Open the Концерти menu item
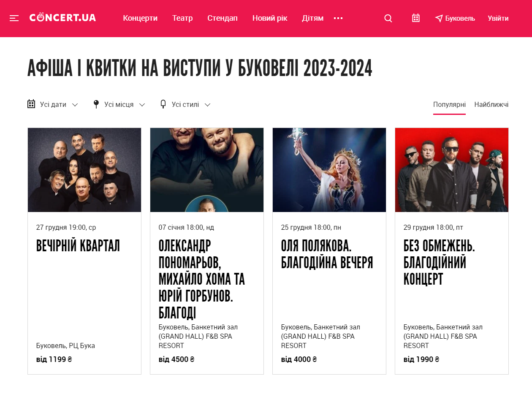 tap(140, 18)
